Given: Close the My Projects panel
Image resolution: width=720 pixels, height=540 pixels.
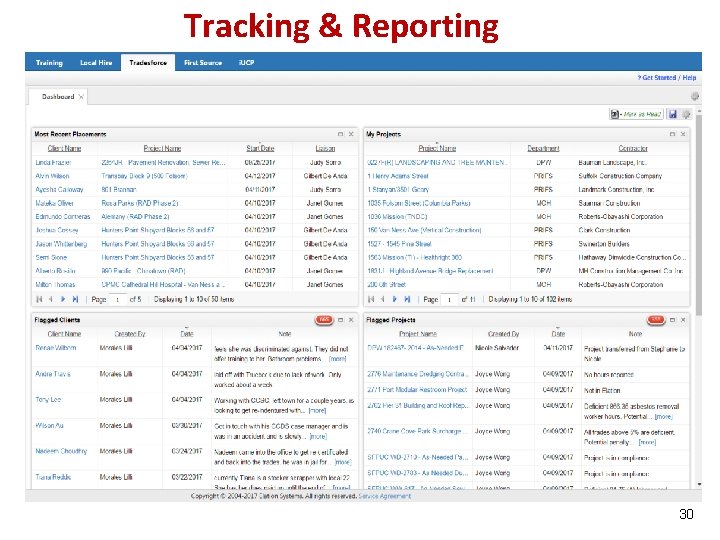Looking at the screenshot, I should (683, 134).
